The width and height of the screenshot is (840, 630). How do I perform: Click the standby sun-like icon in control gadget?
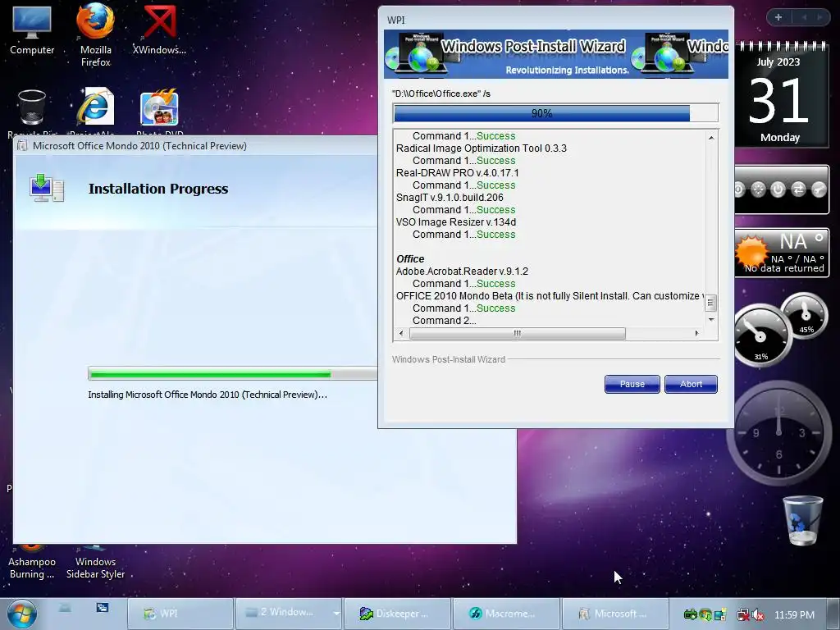point(758,189)
